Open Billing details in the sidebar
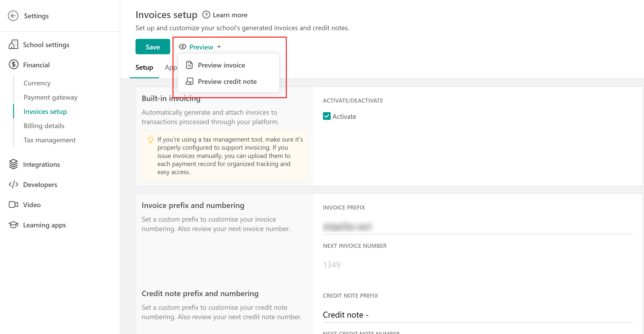Screen dimensions: 644x334 [44, 126]
